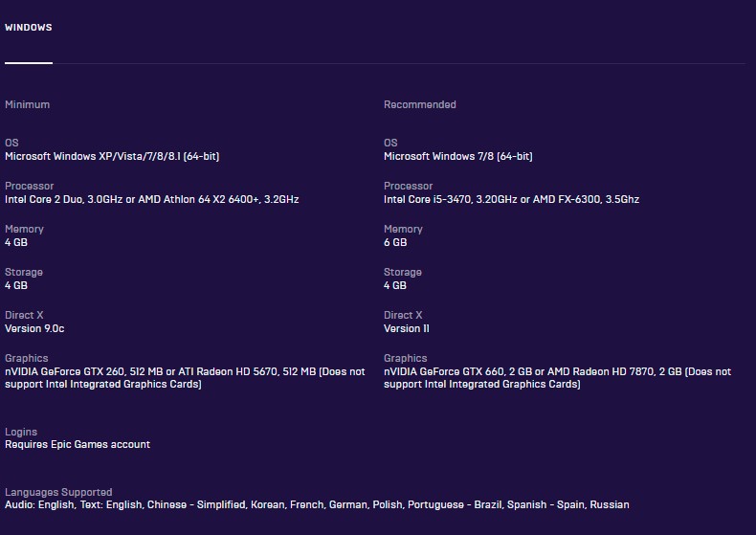Screen dimensions: 756x535
Task: Click the recommended processor text 'Intel Core i5-3470'
Action: pos(427,199)
